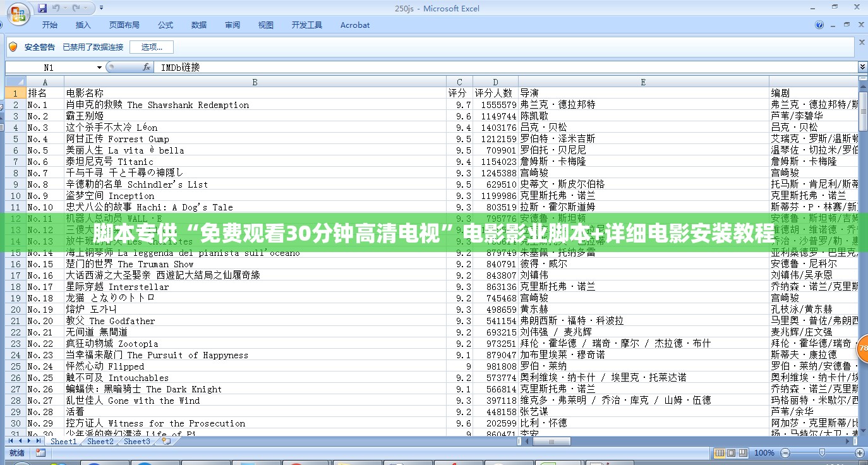Click the blue Excel help question mark icon
This screenshot has width=868, height=465.
coord(819,25)
